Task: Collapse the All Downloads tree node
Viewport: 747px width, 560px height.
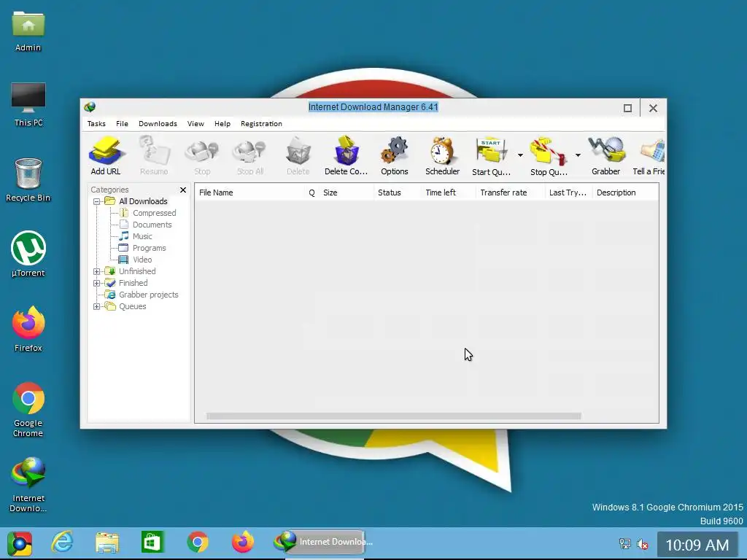Action: pos(97,201)
